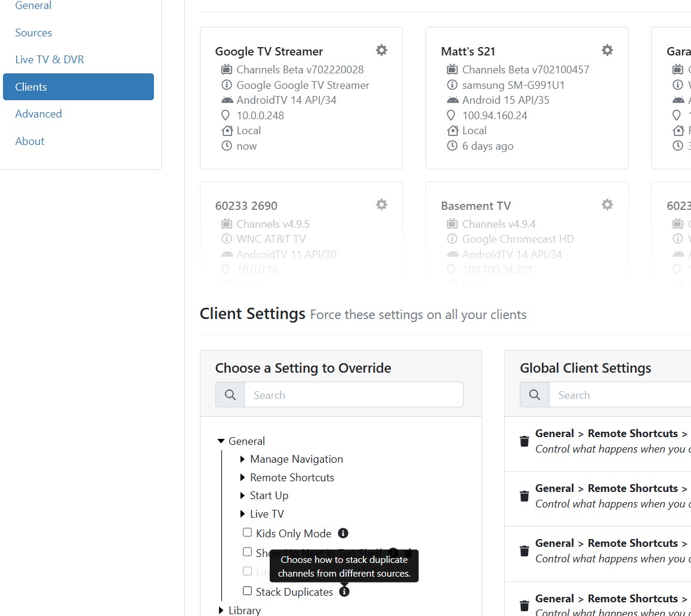Enable the Kids Only Mode checkbox
This screenshot has height=616, width=691.
tap(248, 533)
